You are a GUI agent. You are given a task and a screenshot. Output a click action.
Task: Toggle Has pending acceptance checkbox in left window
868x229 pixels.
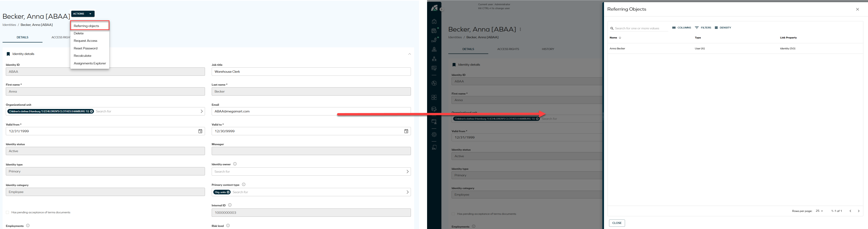point(7,213)
